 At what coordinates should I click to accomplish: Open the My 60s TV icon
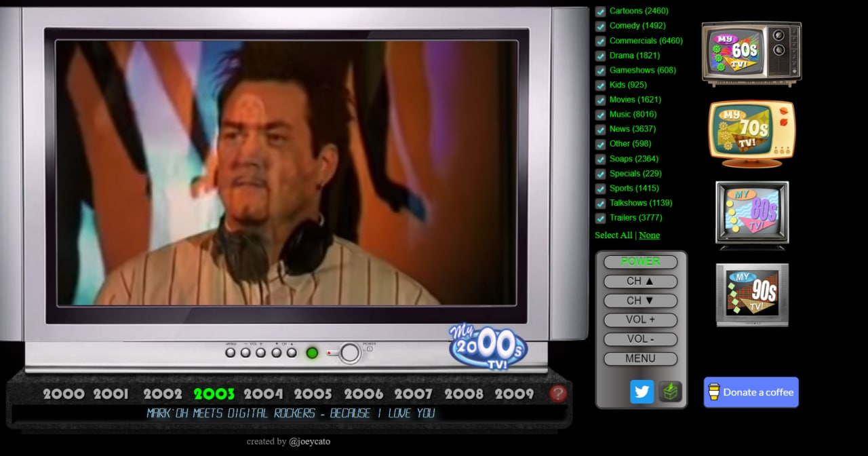click(x=751, y=54)
